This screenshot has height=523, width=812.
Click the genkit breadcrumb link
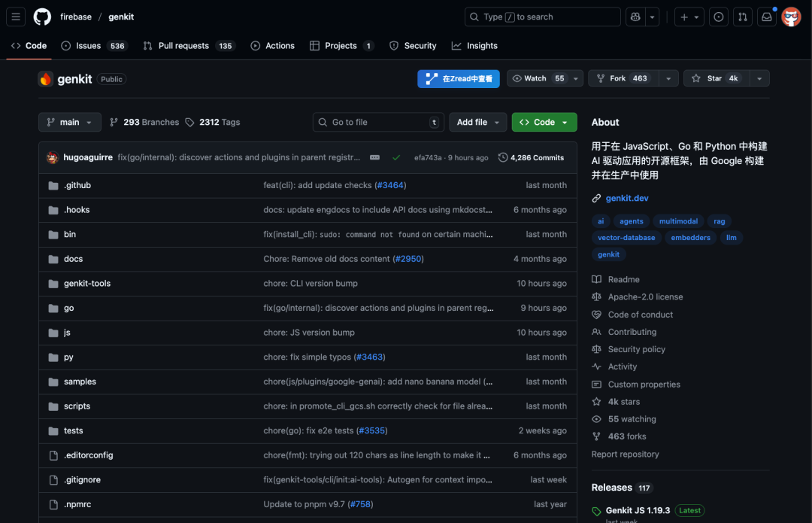tap(121, 17)
